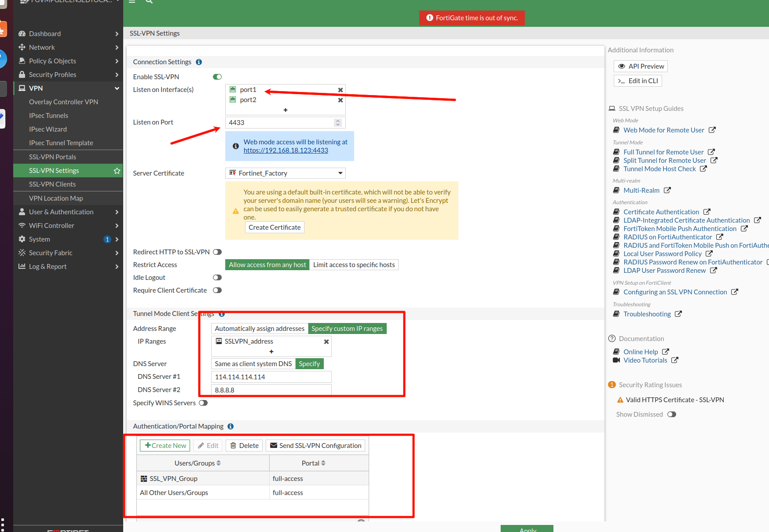The width and height of the screenshot is (769, 532).
Task: Click Send SSL-VPN Configuration button
Action: [315, 446]
